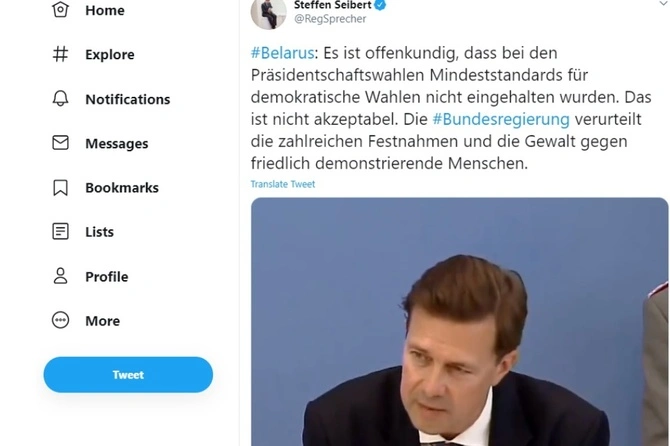Click the Home house icon

click(x=60, y=10)
